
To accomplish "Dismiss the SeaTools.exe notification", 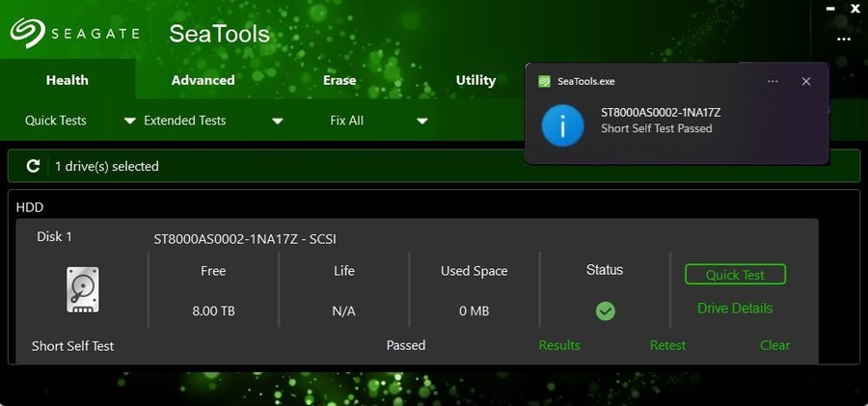I will click(x=806, y=81).
